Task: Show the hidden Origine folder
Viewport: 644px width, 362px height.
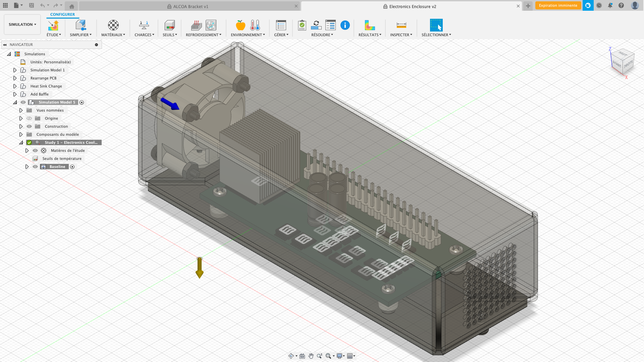Action: [29, 118]
